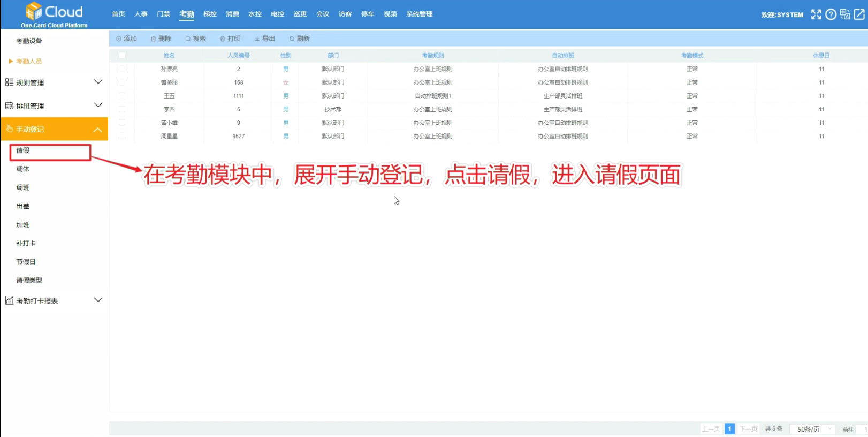The height and width of the screenshot is (437, 868).
Task: Click the 添加 (add) toolbar button
Action: coord(127,39)
